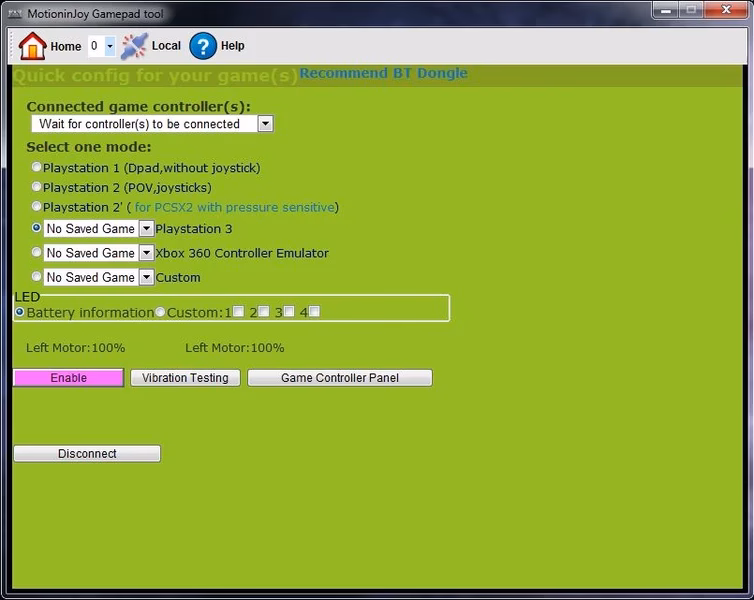This screenshot has width=754, height=600.
Task: Open the Game Controller Panel button
Action: (x=340, y=378)
